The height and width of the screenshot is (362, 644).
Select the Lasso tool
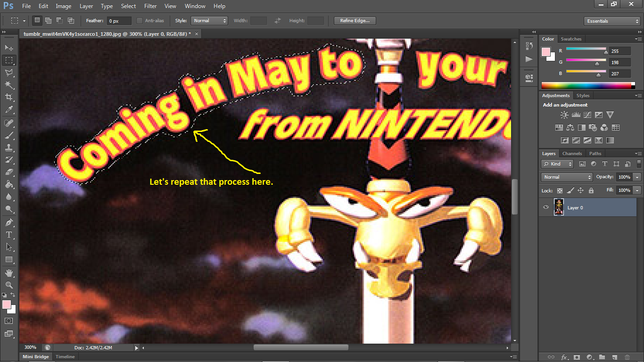pos(9,73)
